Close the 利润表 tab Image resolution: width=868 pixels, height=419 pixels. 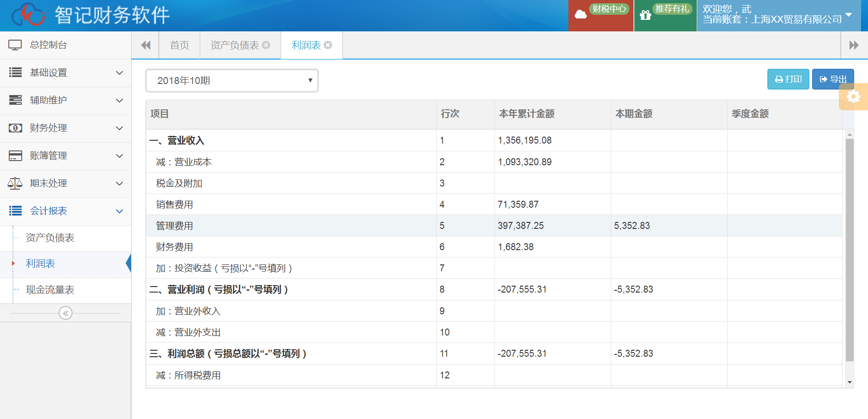pos(328,45)
